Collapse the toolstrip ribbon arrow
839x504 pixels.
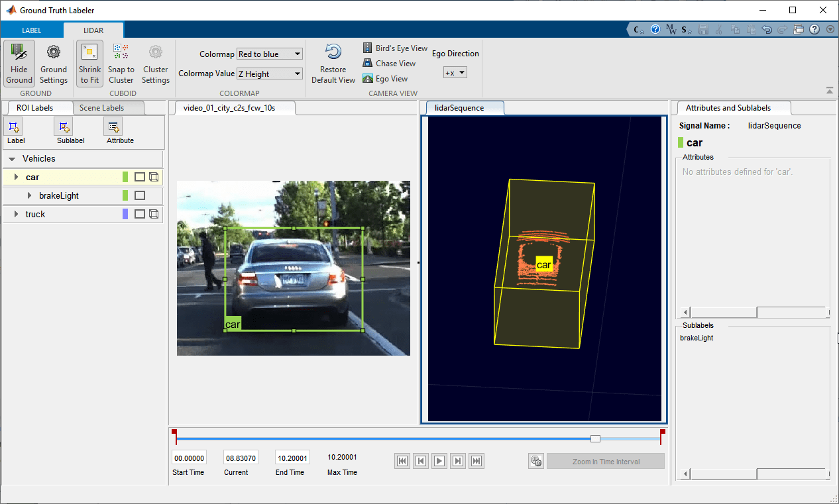[829, 90]
